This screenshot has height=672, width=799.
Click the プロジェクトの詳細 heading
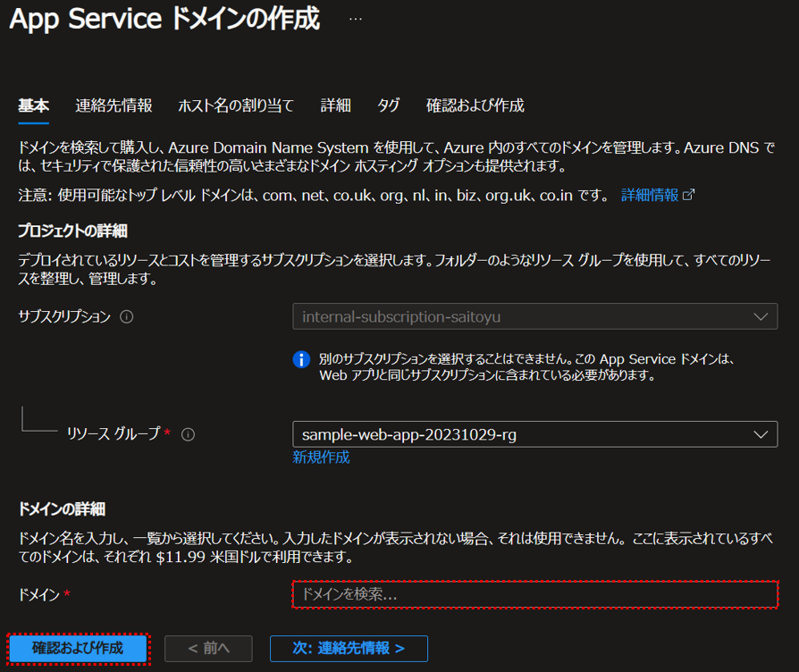(73, 231)
